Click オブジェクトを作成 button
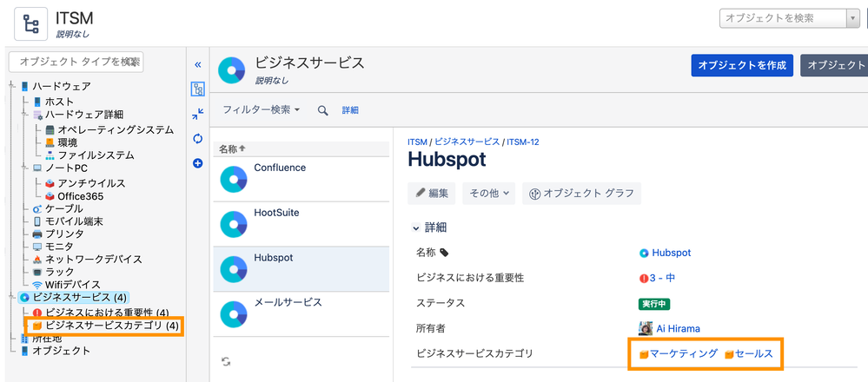868x382 pixels. pyautogui.click(x=742, y=65)
